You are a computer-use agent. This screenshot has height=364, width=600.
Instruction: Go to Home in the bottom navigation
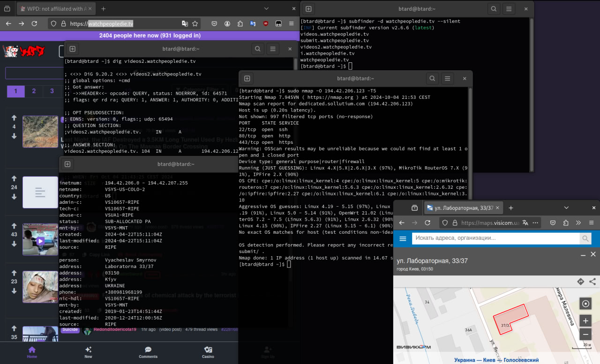pyautogui.click(x=32, y=352)
